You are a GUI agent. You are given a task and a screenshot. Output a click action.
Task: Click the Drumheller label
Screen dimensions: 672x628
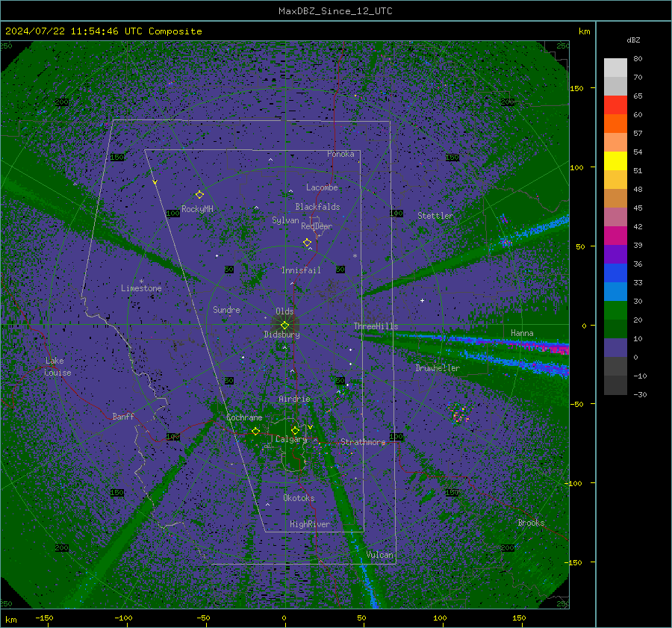(438, 368)
